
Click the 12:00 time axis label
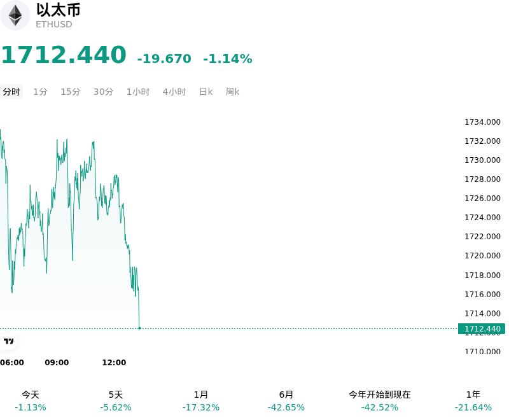click(114, 362)
